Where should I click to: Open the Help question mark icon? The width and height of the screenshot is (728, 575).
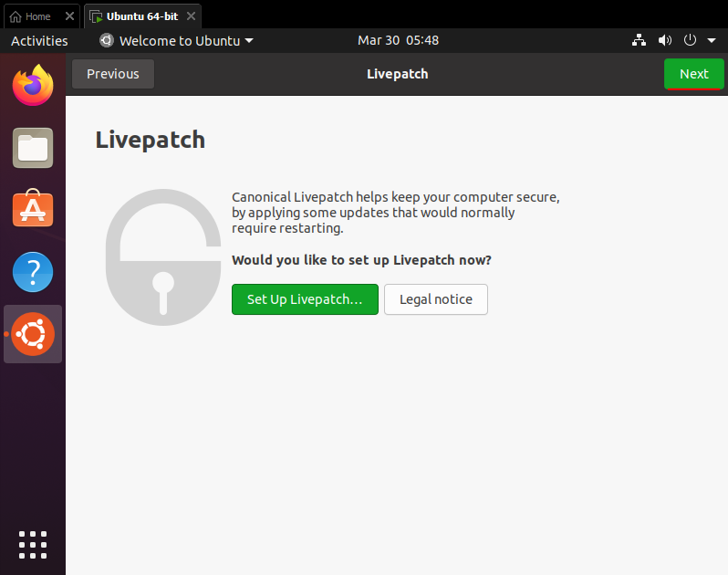tap(33, 272)
